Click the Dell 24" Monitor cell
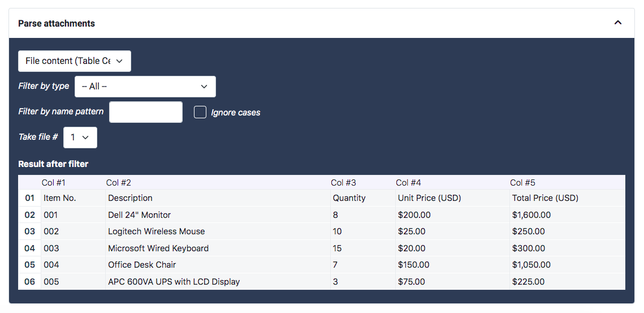Image resolution: width=644 pixels, height=313 pixels. point(140,215)
